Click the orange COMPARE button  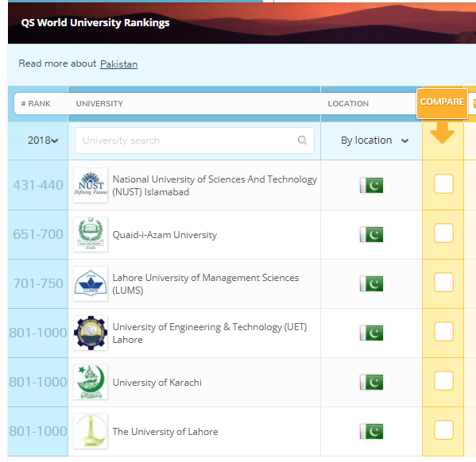pyautogui.click(x=442, y=103)
